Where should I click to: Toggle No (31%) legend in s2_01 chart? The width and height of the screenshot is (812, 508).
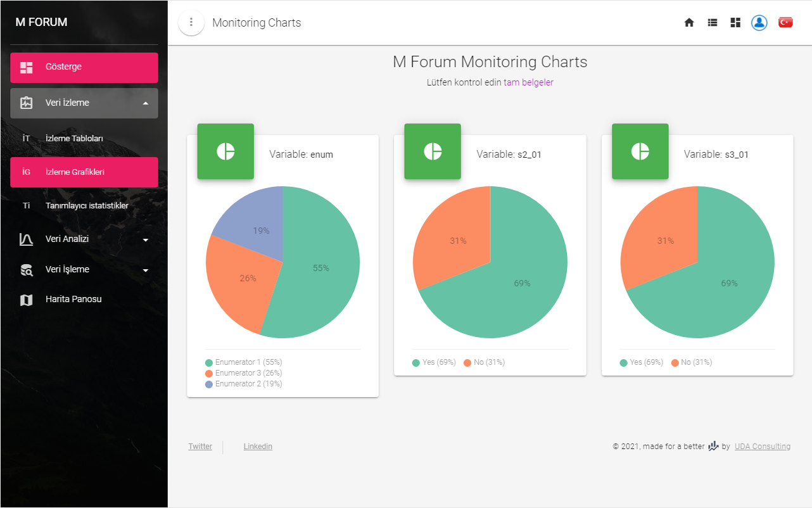click(x=484, y=362)
